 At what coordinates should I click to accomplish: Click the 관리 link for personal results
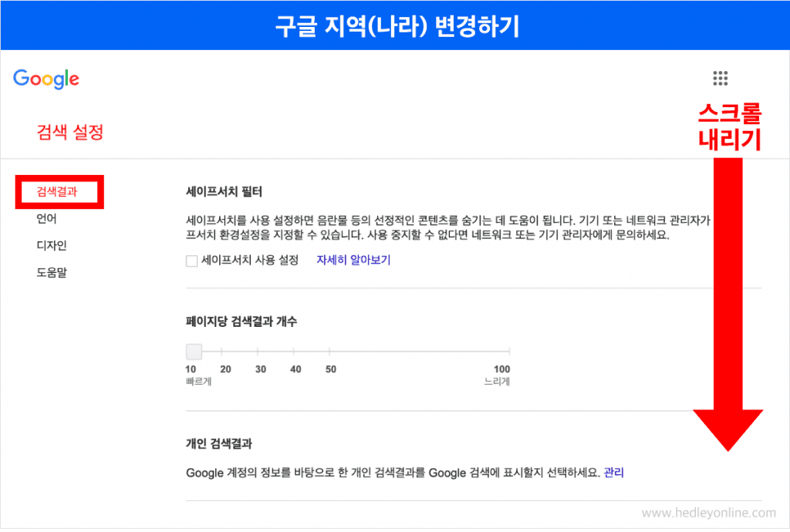pyautogui.click(x=613, y=473)
